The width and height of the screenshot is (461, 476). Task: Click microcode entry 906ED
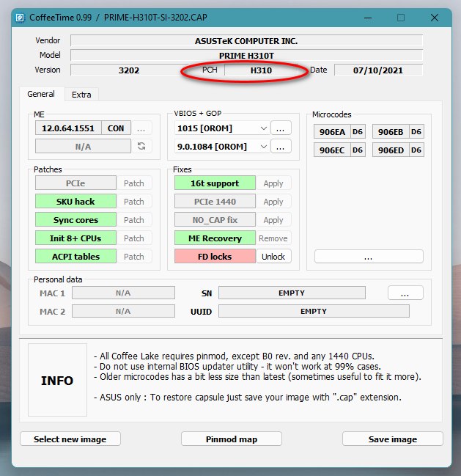click(391, 150)
